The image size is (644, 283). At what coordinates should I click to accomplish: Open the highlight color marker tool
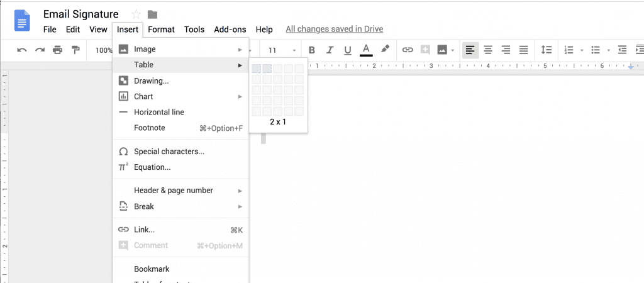384,49
